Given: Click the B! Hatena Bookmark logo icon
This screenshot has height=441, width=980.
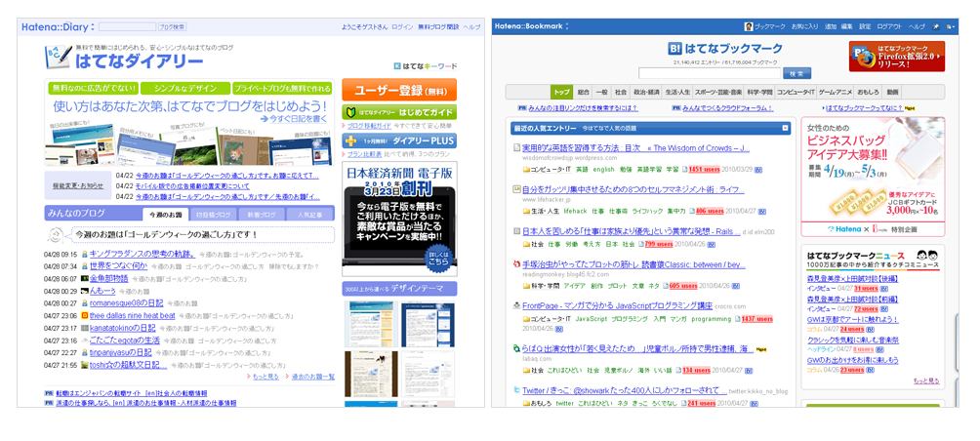Looking at the screenshot, I should click(x=675, y=48).
